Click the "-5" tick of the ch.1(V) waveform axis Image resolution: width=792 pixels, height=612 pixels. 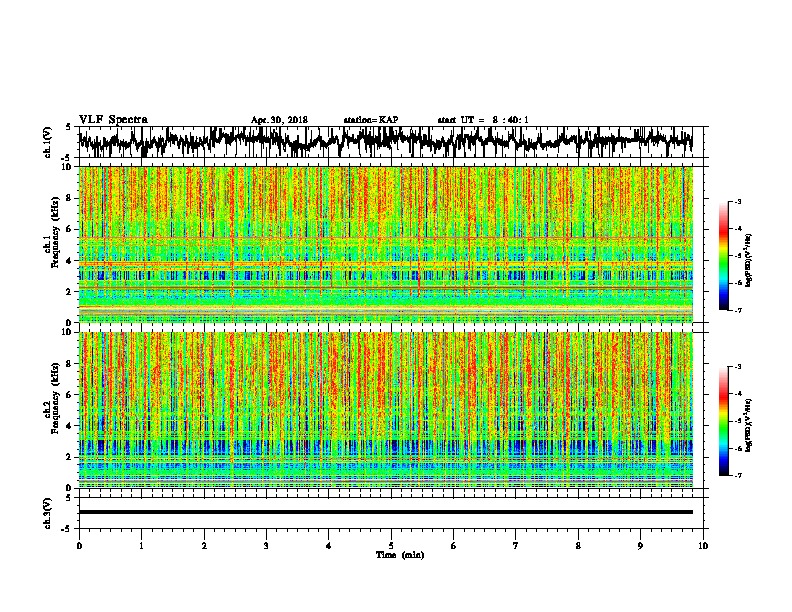[x=68, y=158]
